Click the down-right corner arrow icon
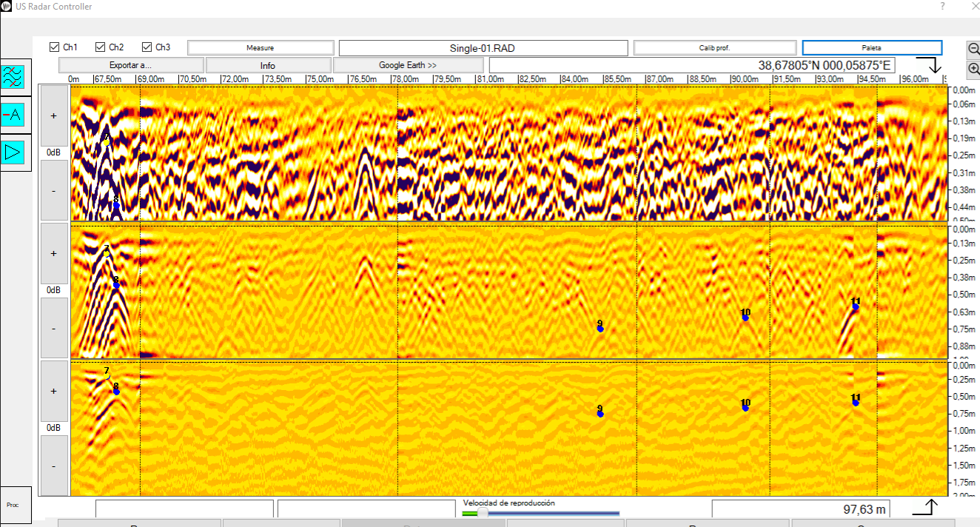This screenshot has width=980, height=527. click(x=928, y=65)
